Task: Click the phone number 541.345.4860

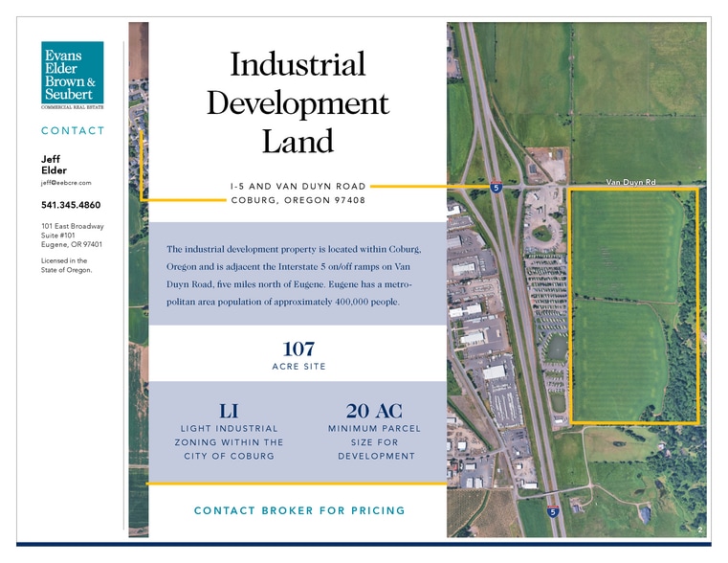Action: [x=71, y=205]
